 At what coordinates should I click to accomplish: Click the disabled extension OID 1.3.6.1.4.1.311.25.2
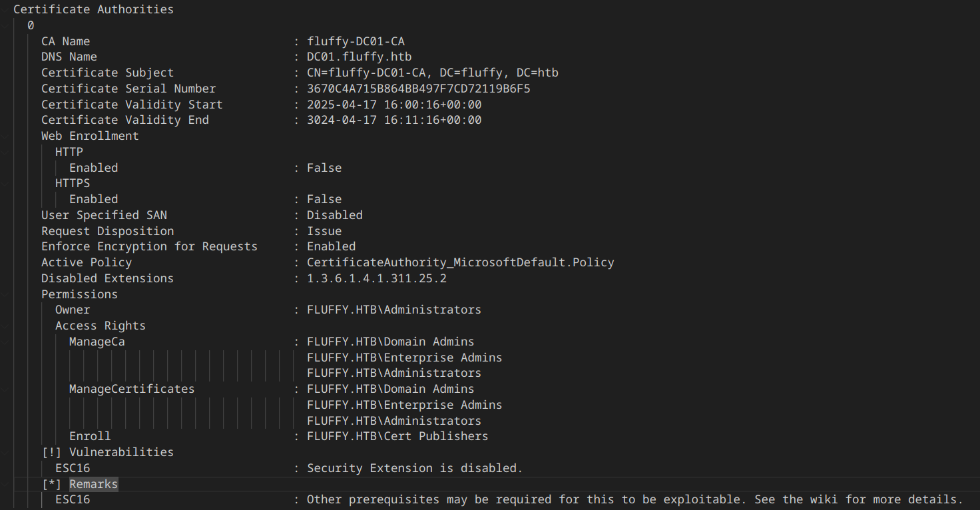(x=376, y=278)
